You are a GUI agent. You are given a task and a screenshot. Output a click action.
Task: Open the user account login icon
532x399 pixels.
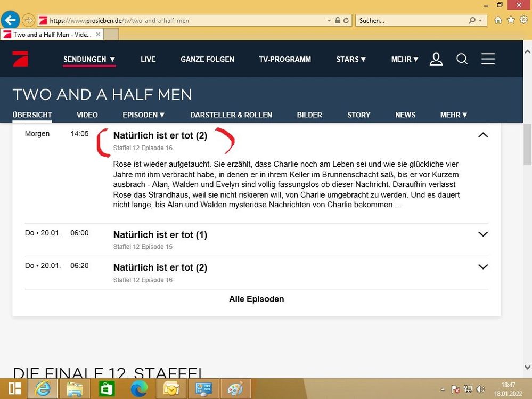[x=436, y=59]
